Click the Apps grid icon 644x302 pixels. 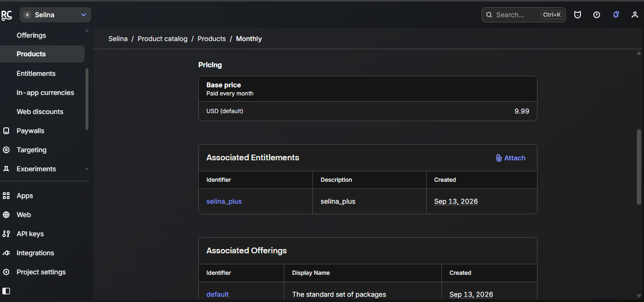[6, 196]
